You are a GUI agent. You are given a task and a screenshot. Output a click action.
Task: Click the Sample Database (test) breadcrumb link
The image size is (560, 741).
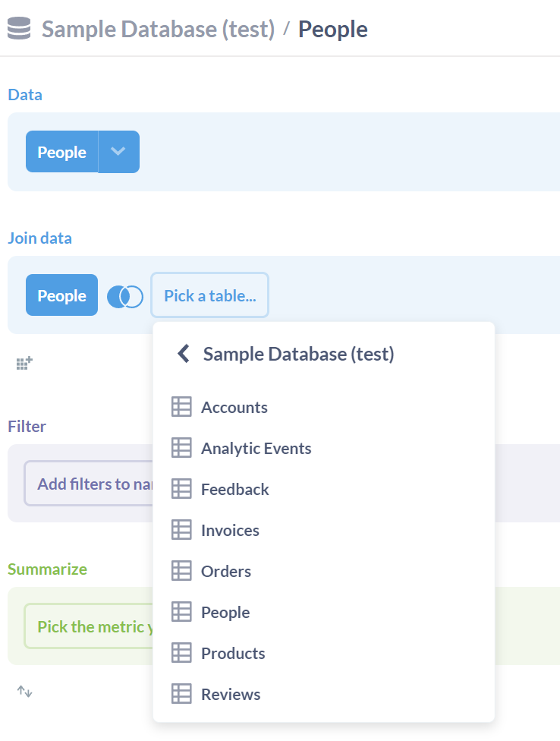pos(157,28)
